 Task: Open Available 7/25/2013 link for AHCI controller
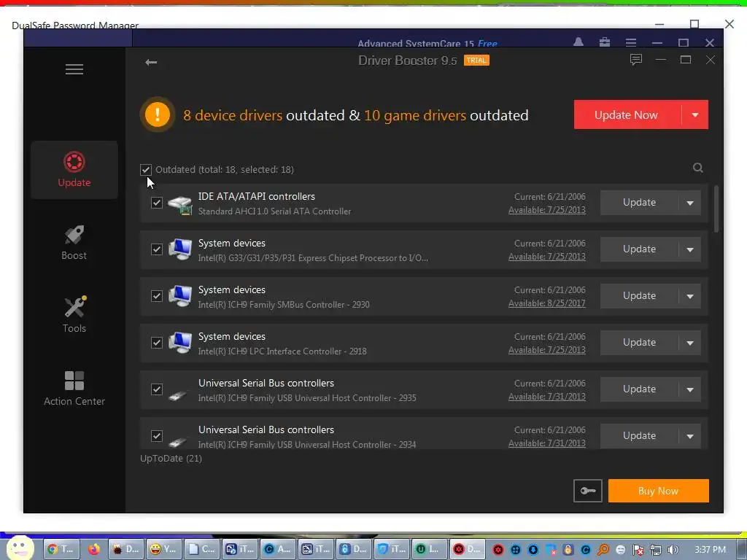click(547, 210)
